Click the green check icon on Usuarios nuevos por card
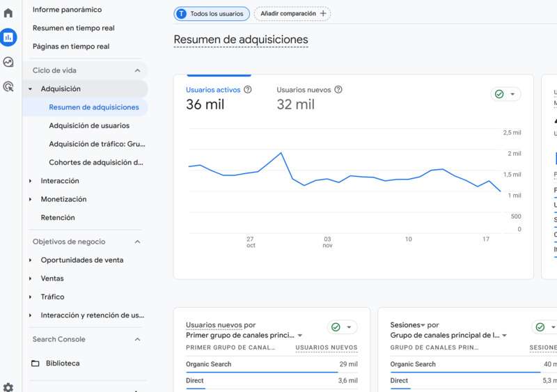This screenshot has width=557, height=392. 336,327
